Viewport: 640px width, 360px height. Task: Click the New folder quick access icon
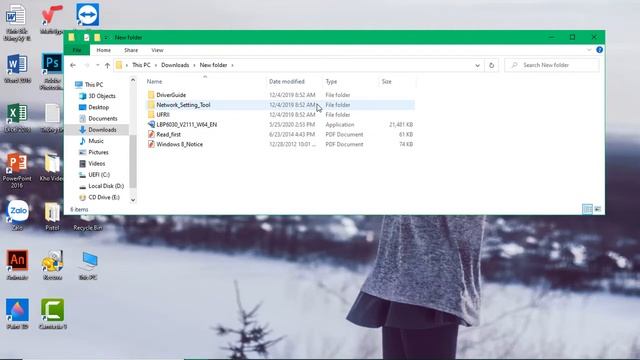point(97,38)
